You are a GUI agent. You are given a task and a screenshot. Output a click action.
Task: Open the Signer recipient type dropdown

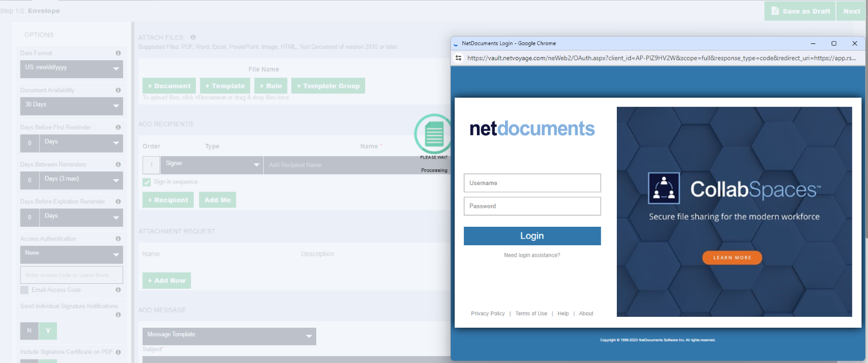[212, 165]
